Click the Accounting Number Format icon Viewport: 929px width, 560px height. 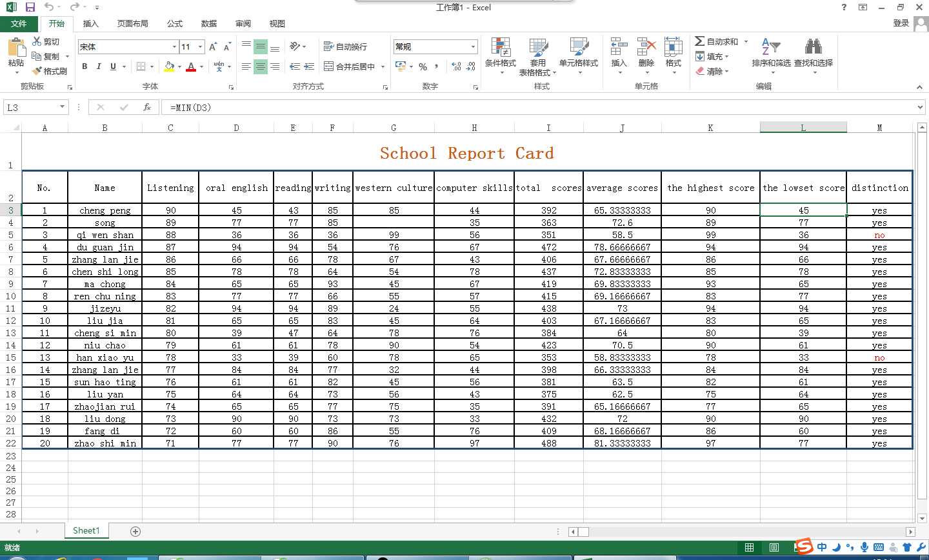[x=401, y=66]
